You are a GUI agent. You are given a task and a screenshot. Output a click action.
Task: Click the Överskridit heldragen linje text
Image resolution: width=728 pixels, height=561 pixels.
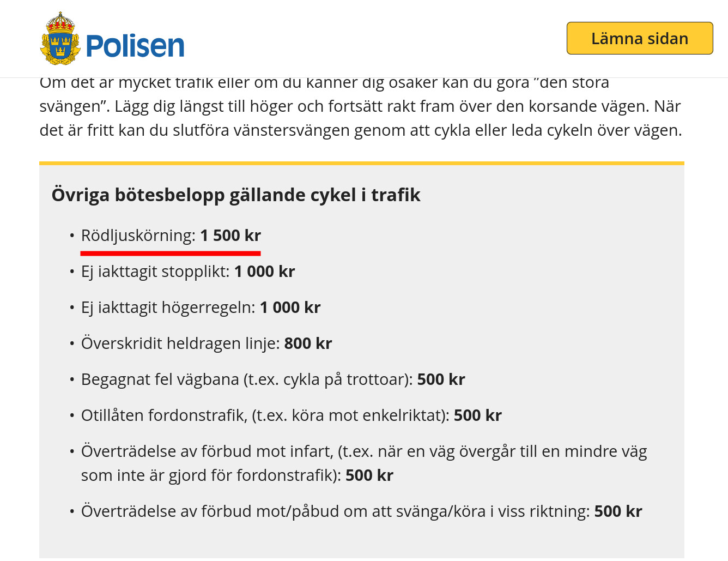(180, 343)
